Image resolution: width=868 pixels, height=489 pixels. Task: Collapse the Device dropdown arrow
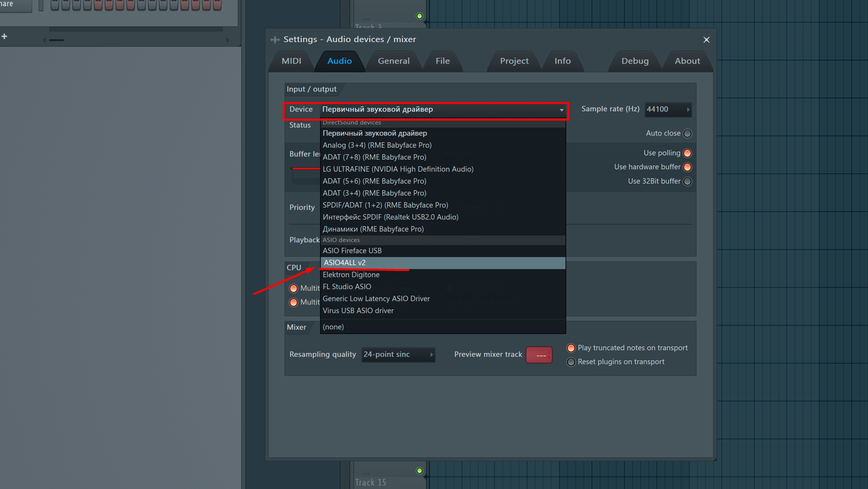point(562,110)
